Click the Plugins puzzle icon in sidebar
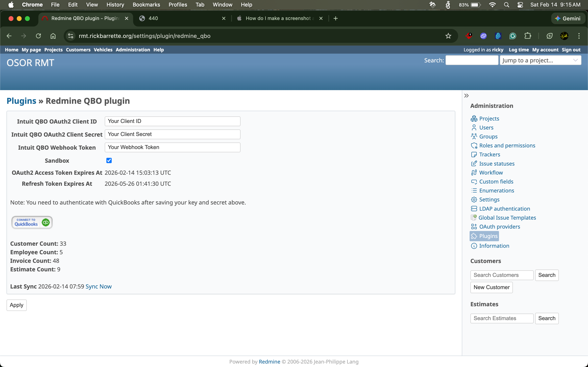 pyautogui.click(x=474, y=236)
